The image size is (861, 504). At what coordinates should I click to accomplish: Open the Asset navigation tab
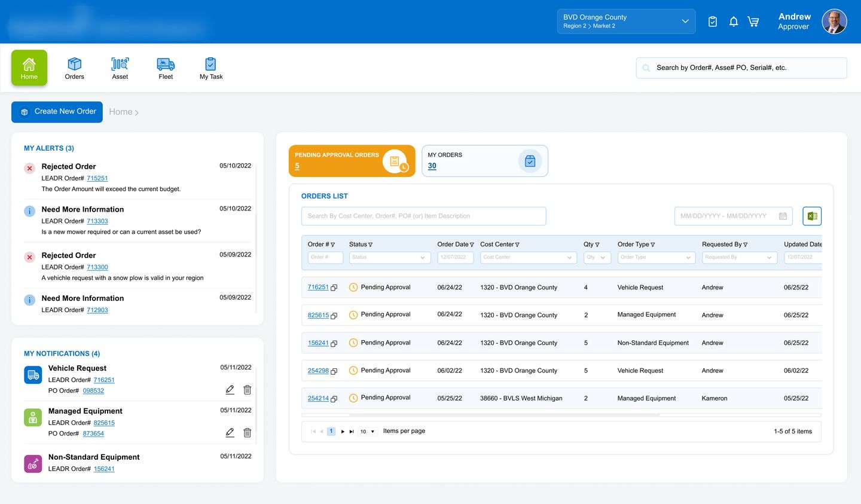click(120, 68)
